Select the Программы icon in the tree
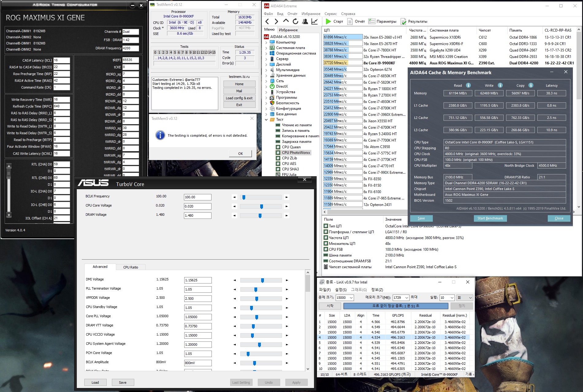 272,97
